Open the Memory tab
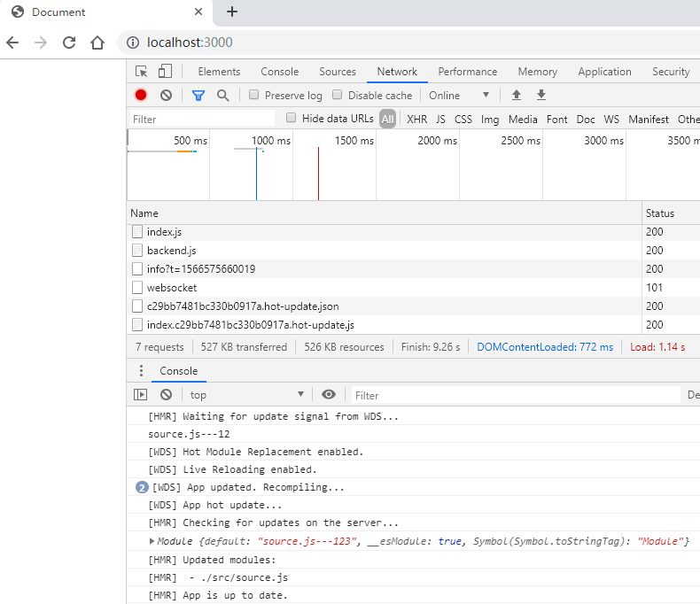Image resolution: width=700 pixels, height=604 pixels. [x=538, y=72]
